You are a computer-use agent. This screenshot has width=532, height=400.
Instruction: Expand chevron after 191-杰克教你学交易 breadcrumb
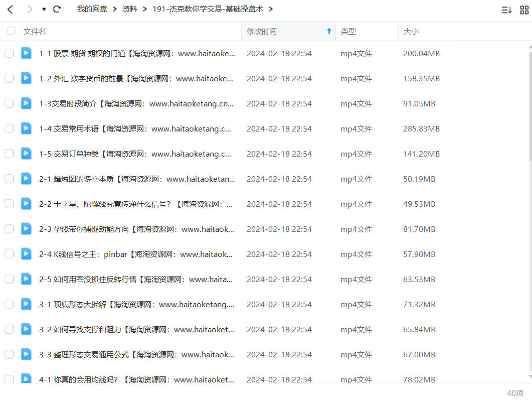[270, 9]
